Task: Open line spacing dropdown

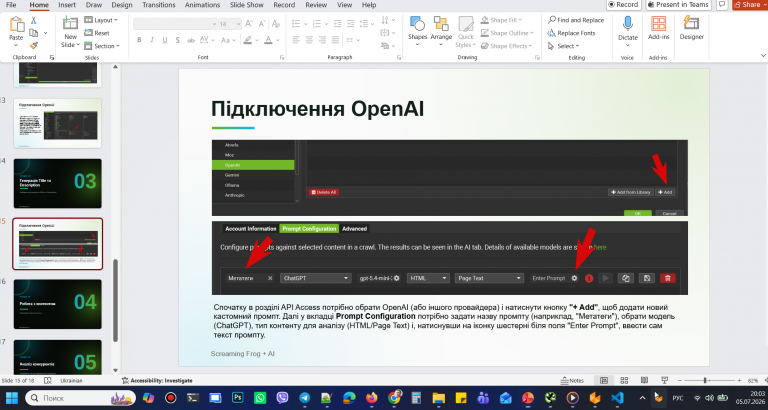Action: 366,24
